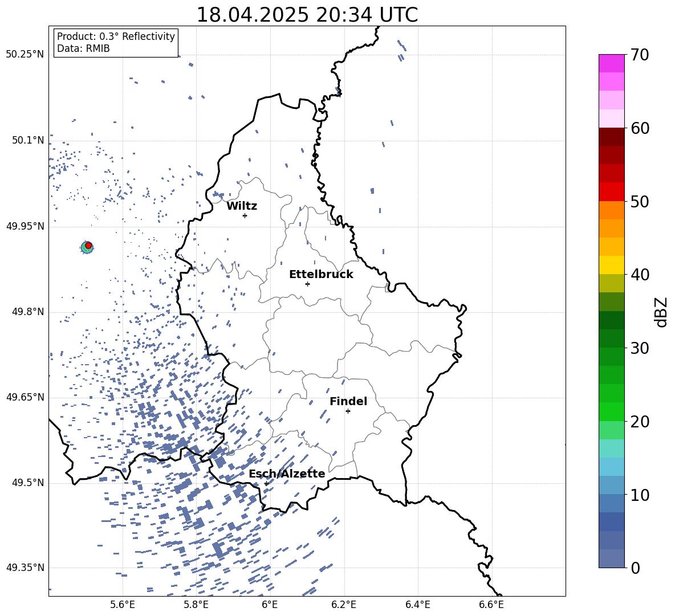The image size is (675, 616).
Task: Click the cross marker below Wiltz
Action: tap(245, 215)
